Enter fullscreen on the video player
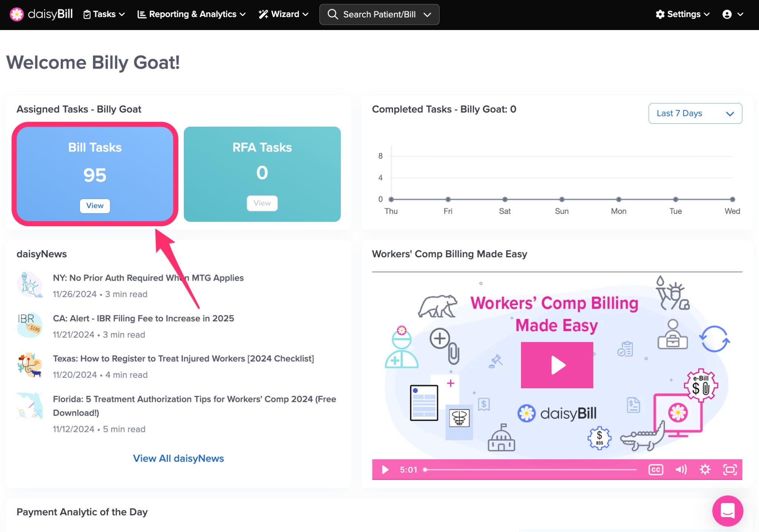 coord(730,470)
